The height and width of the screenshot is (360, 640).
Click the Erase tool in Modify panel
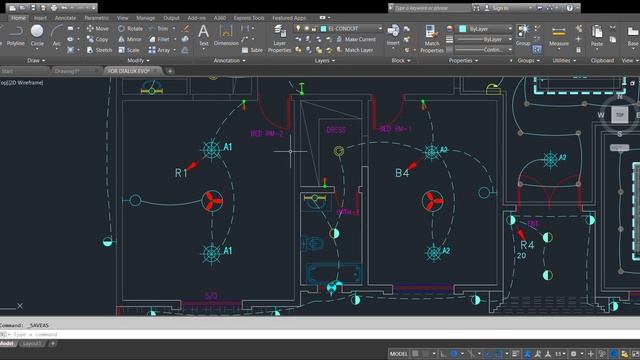[x=185, y=29]
